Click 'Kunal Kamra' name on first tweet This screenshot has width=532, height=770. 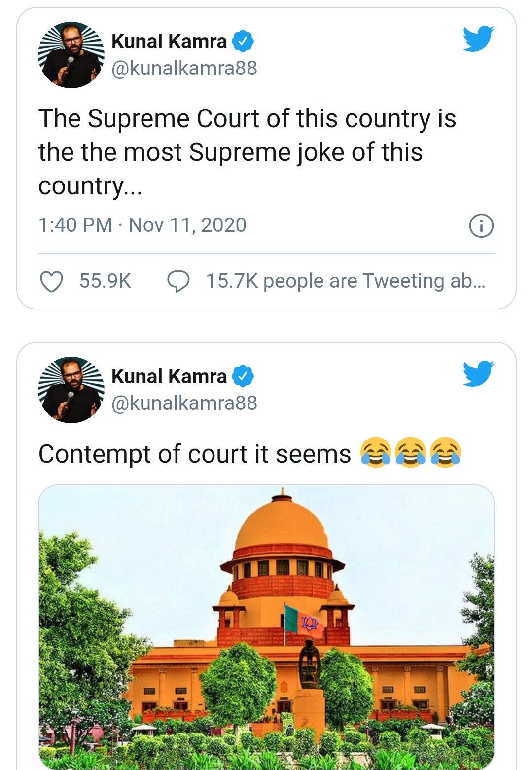[169, 42]
